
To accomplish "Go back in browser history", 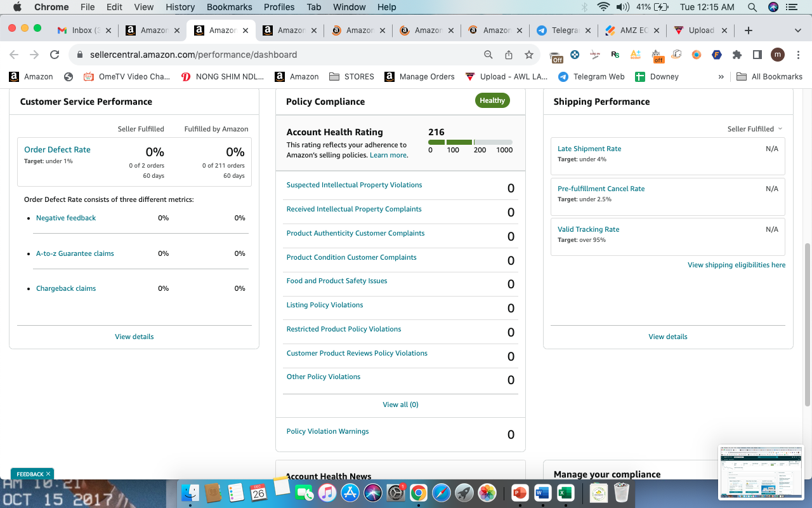I will (x=14, y=55).
